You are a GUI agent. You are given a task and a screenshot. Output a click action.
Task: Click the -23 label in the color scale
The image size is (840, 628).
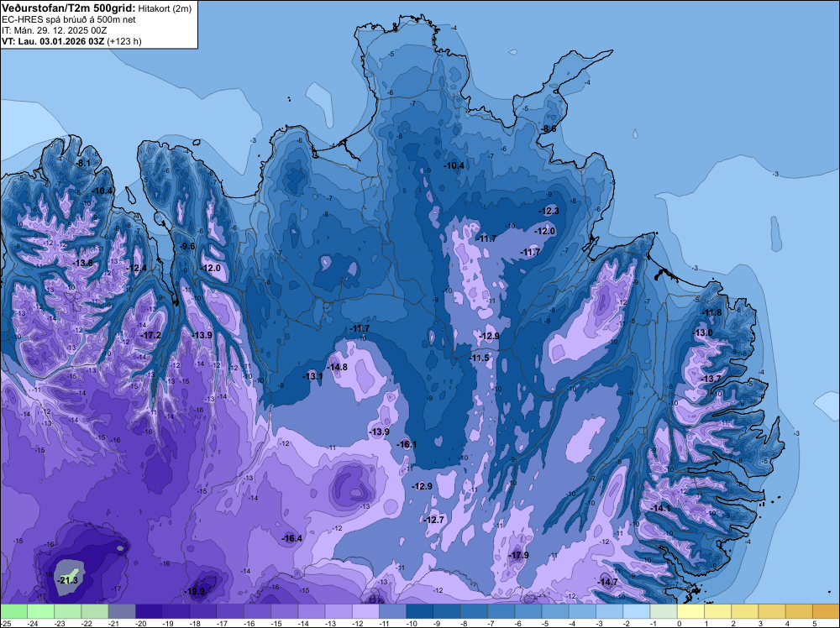coord(60,623)
